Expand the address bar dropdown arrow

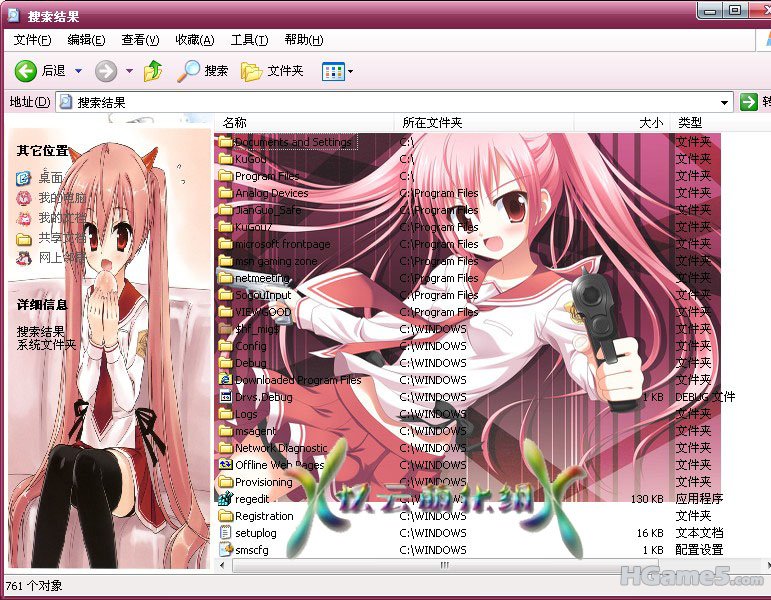tap(724, 103)
